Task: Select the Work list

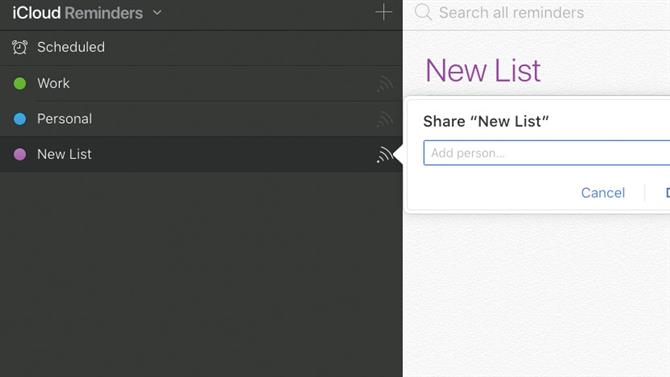Action: [201, 83]
